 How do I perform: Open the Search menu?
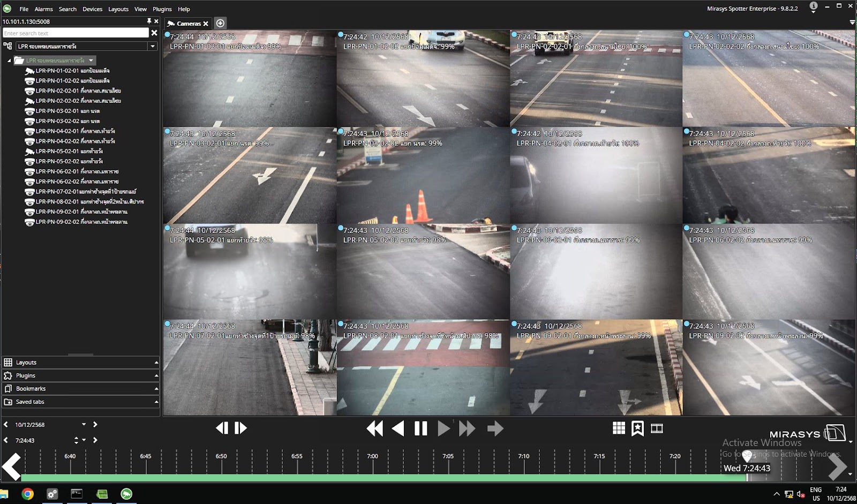tap(67, 9)
